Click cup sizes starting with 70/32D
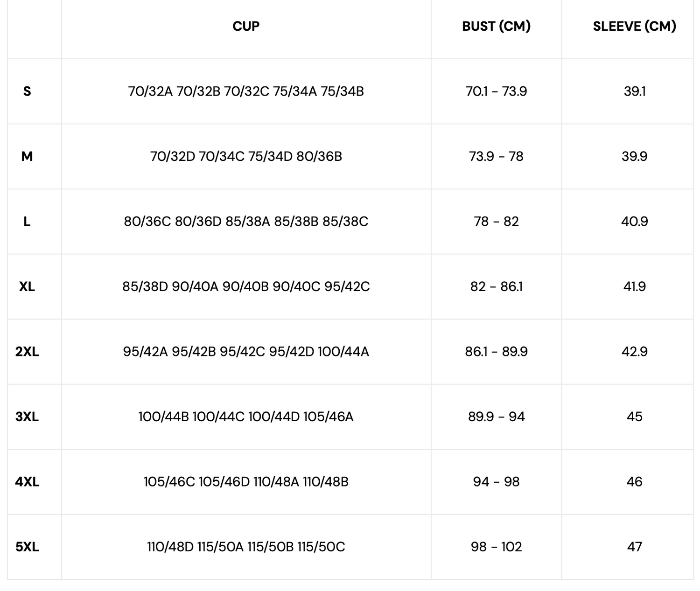This screenshot has width=700, height=591. 246,156
